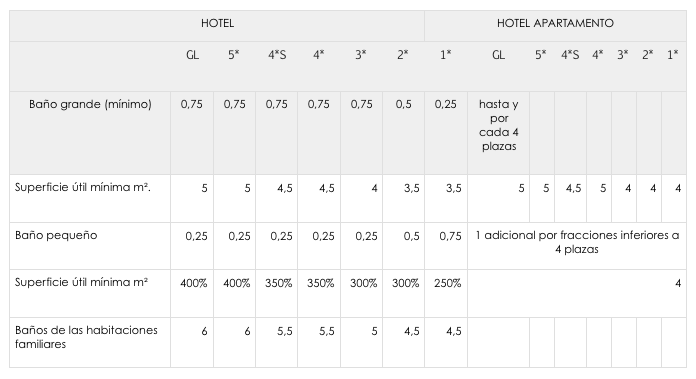The image size is (696, 379).
Task: Click the HOTEL header cell
Action: pyautogui.click(x=217, y=26)
